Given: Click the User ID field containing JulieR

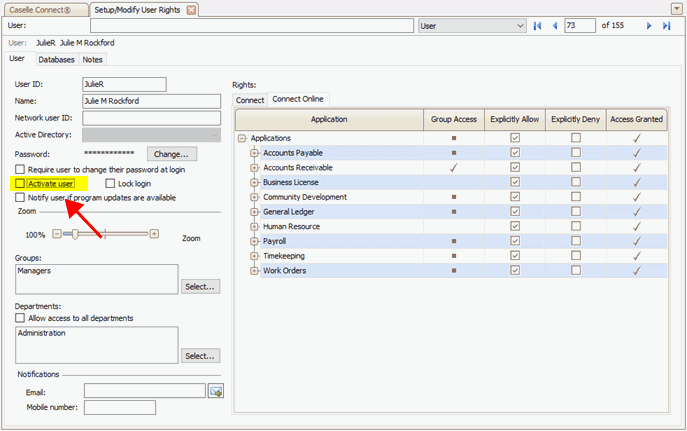Looking at the screenshot, I should point(124,84).
